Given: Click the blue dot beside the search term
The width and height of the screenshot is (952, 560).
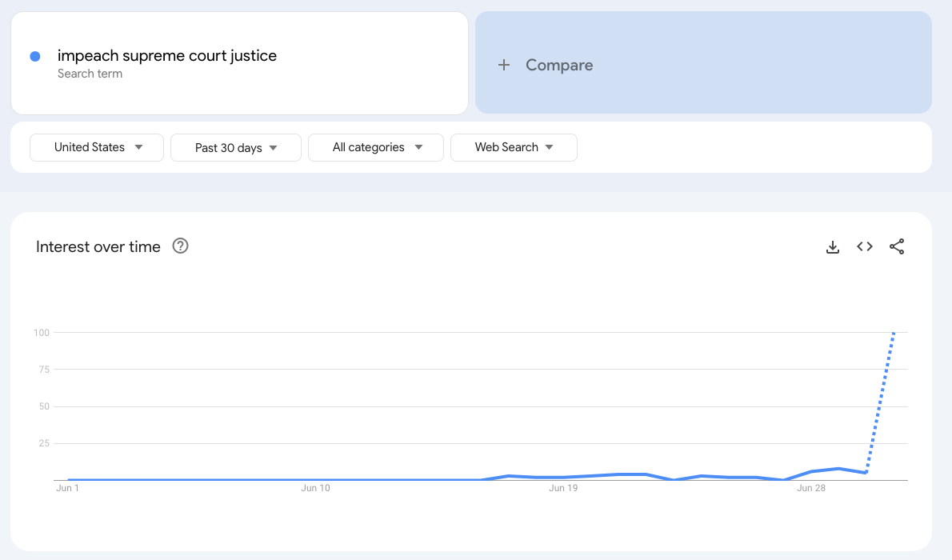Looking at the screenshot, I should point(35,57).
